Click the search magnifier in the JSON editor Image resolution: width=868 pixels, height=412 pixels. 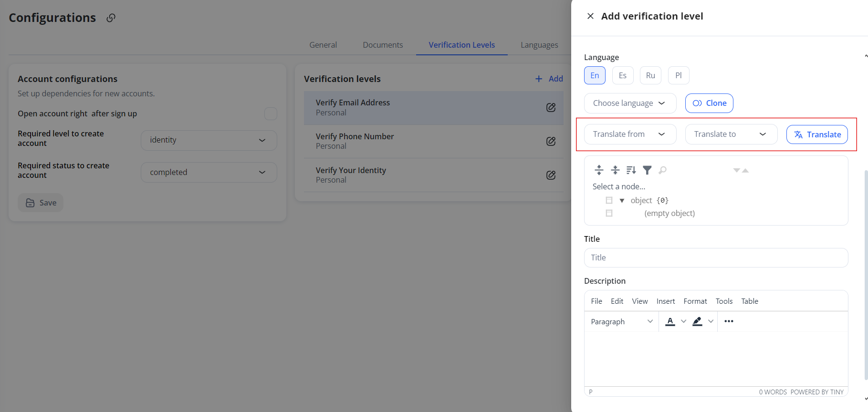click(663, 170)
